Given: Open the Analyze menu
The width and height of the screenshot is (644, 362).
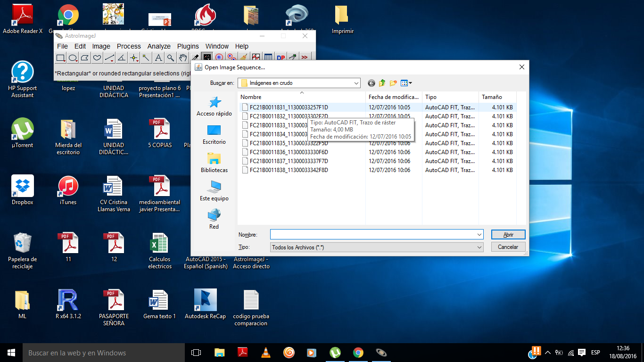Looking at the screenshot, I should point(159,46).
